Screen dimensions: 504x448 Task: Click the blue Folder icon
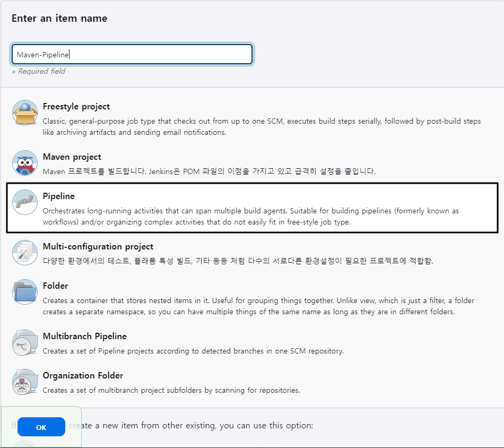[25, 292]
